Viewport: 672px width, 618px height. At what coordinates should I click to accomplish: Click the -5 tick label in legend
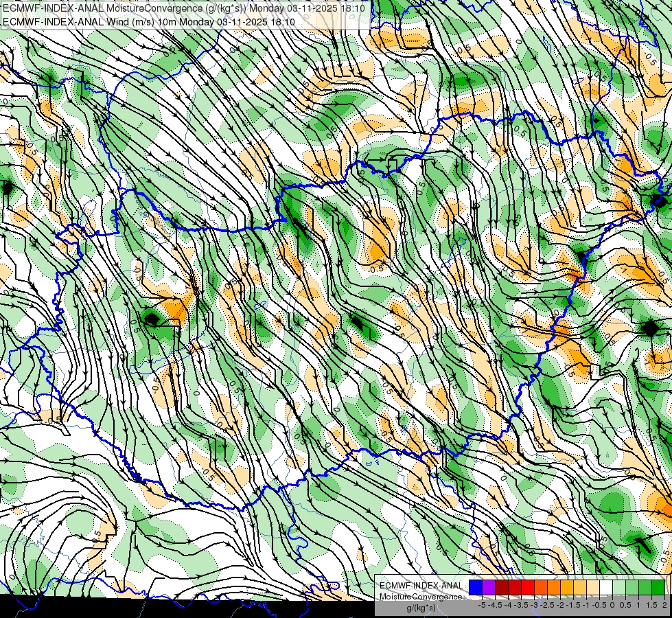point(482,605)
